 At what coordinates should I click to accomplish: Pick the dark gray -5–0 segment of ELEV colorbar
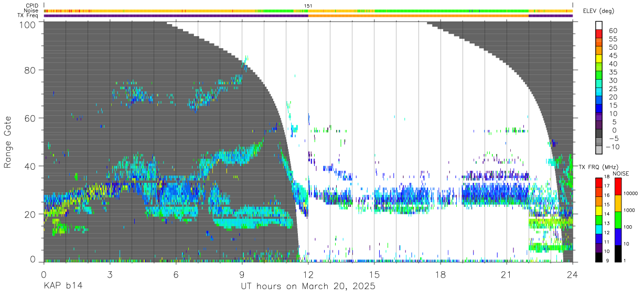point(599,134)
